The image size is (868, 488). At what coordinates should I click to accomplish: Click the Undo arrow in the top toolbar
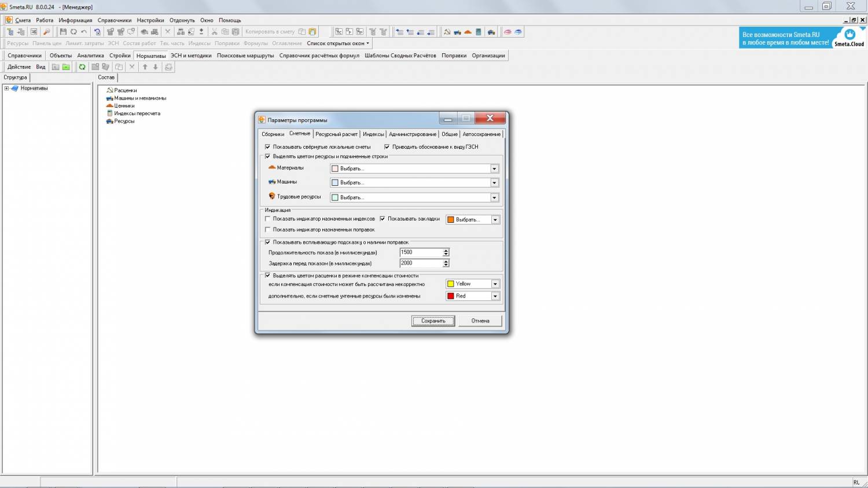tap(84, 32)
